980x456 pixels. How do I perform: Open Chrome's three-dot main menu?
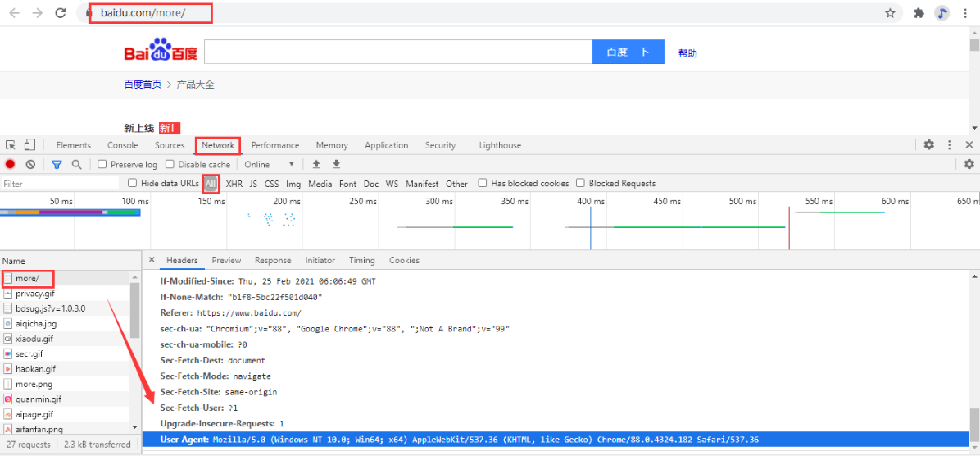967,13
